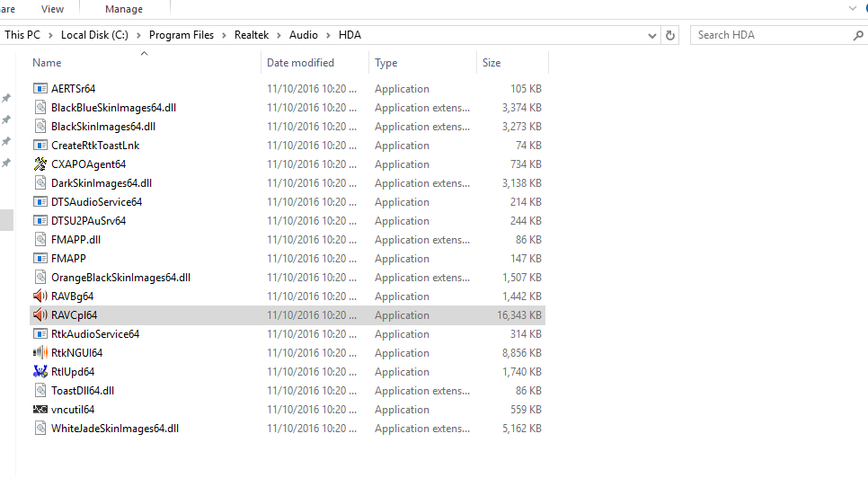The height and width of the screenshot is (478, 868).
Task: Open the chevron after Program Files
Action: pyautogui.click(x=224, y=35)
